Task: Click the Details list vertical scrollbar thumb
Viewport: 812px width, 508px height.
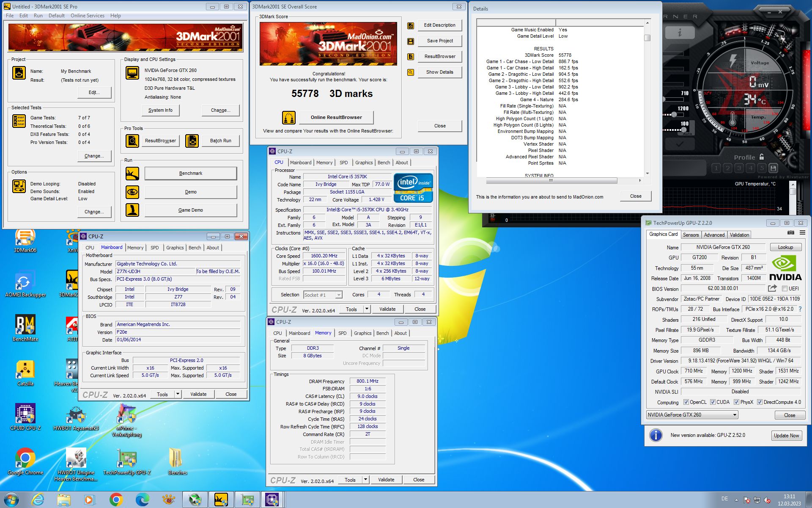Action: pyautogui.click(x=647, y=38)
